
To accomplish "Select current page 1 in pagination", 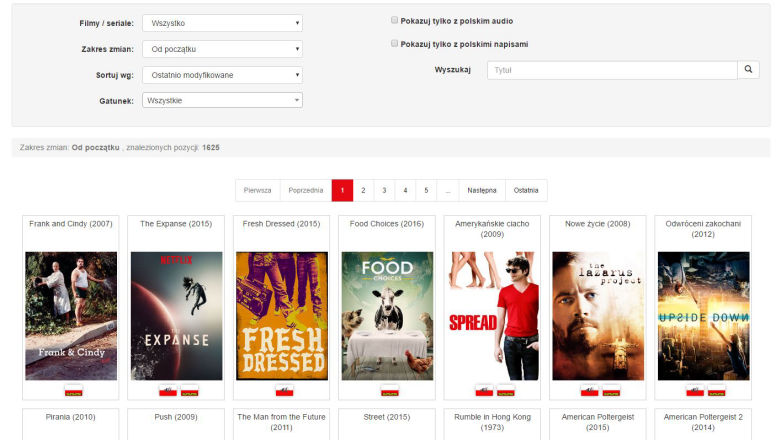I will (342, 190).
